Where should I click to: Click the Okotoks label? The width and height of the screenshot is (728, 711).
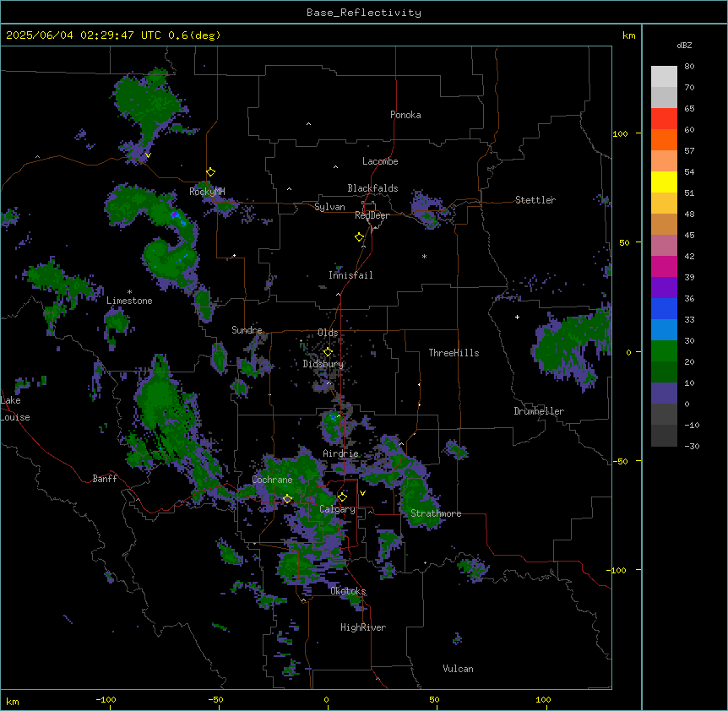click(348, 591)
